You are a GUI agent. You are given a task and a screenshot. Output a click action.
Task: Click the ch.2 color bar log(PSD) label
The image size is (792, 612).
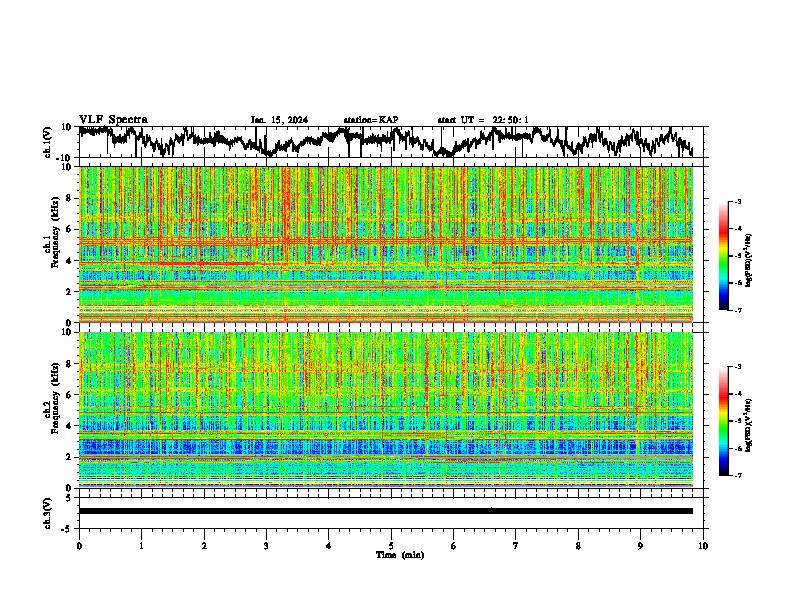coord(748,425)
